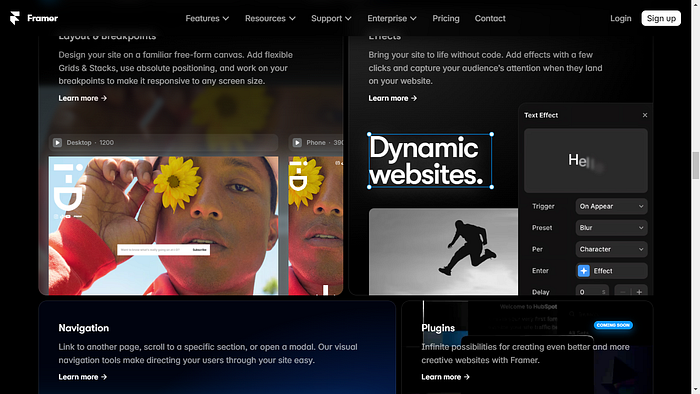Image resolution: width=700 pixels, height=394 pixels.
Task: Click the Sign up button
Action: tap(661, 18)
